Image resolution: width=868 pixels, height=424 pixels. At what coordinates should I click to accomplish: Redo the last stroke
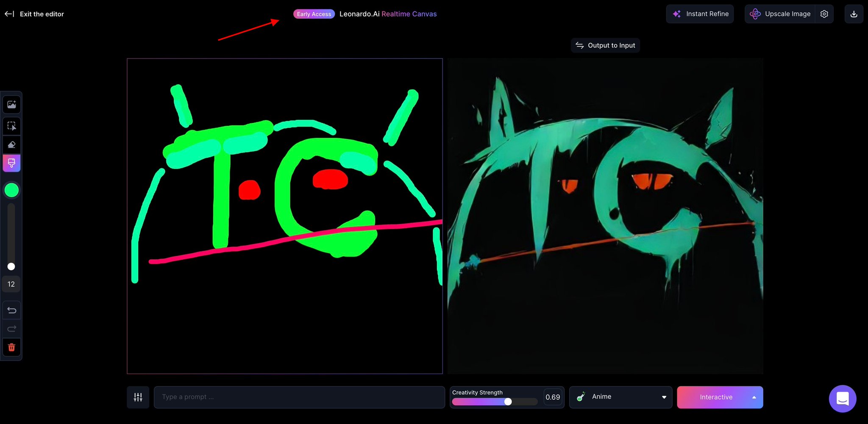11,329
